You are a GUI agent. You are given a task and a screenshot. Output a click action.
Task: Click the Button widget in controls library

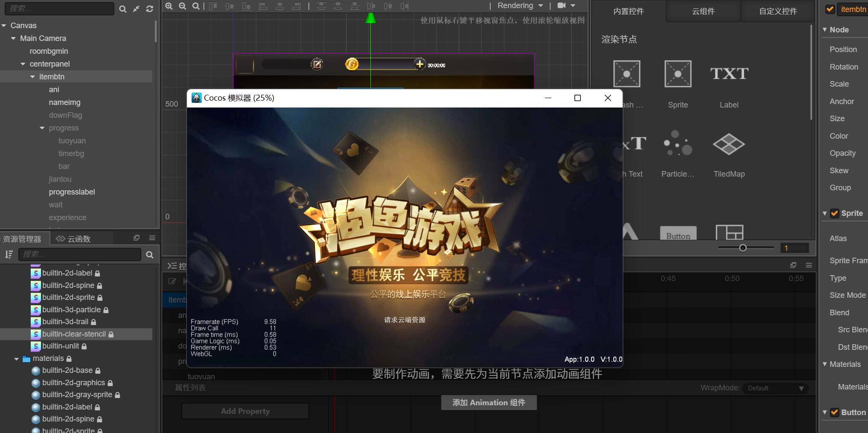tap(678, 233)
